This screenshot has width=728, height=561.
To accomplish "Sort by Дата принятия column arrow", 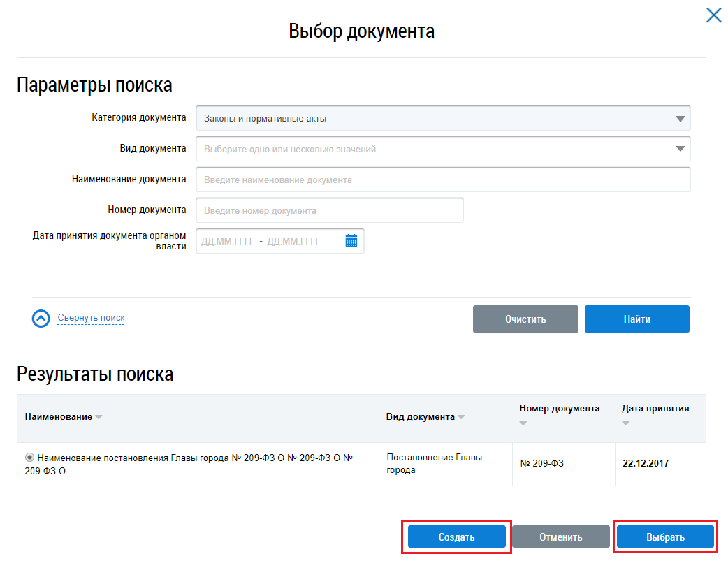I will coord(626,424).
